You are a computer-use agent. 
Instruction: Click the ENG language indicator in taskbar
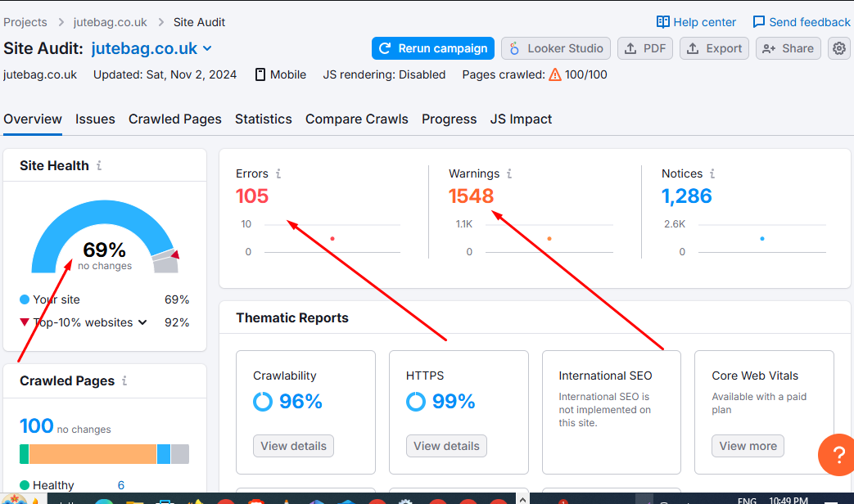[747, 500]
